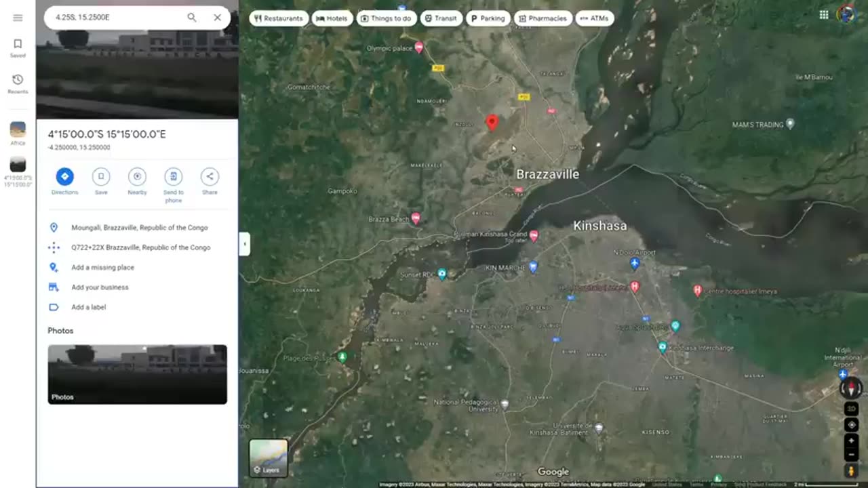This screenshot has width=868, height=488.
Task: Search Nearby places
Action: (137, 182)
